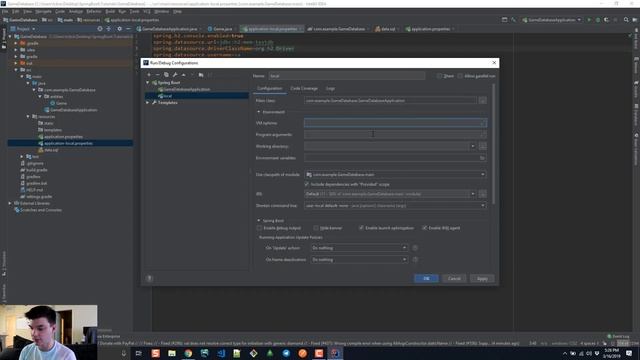
Task: Open Telegram from taskbar
Action: tap(286, 353)
